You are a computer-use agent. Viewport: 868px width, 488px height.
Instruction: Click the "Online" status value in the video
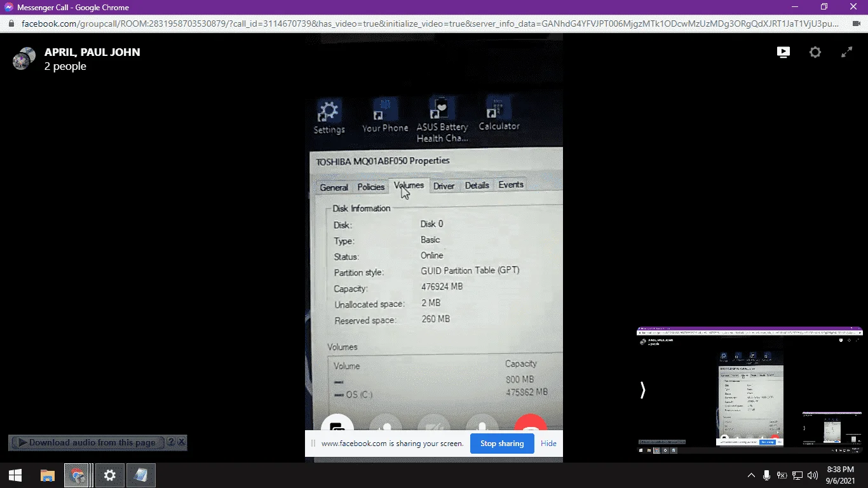click(432, 255)
